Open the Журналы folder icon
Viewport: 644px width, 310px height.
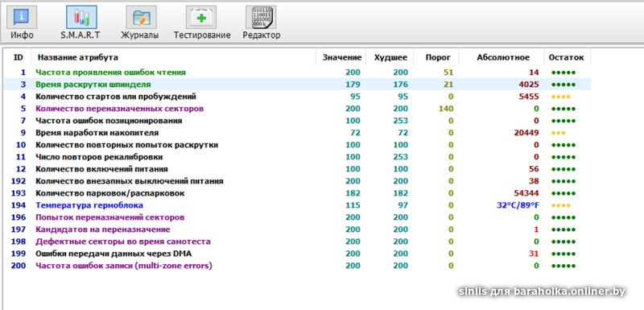point(141,17)
